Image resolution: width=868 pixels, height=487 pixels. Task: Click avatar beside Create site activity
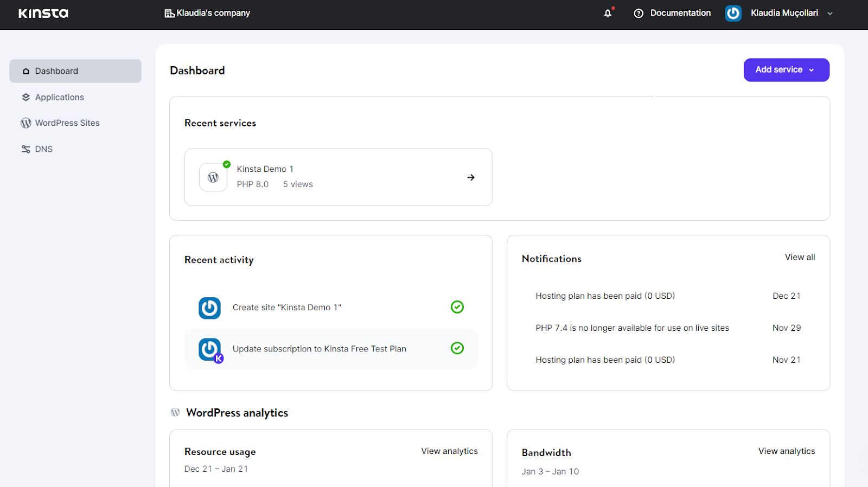coord(209,308)
